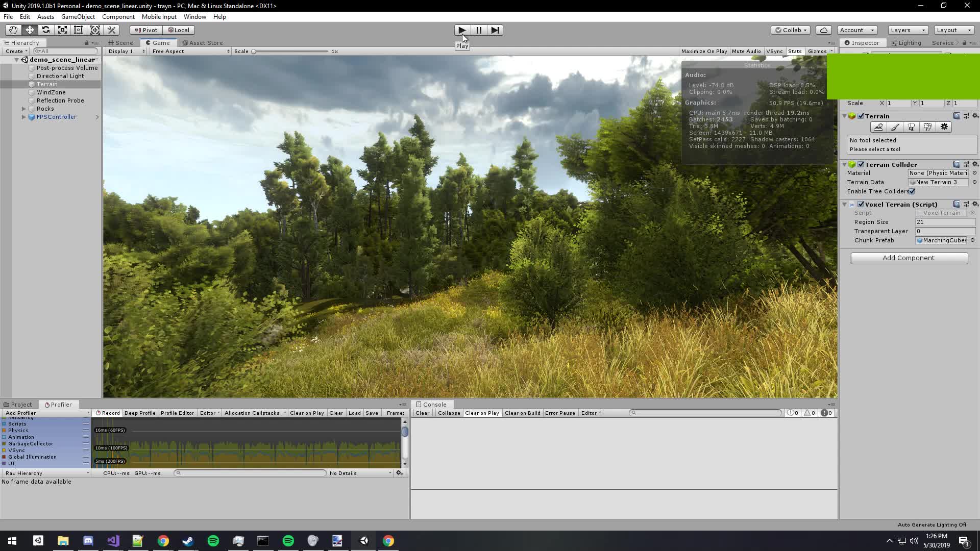Select the Scale tool
The height and width of the screenshot is (551, 980).
tap(62, 30)
